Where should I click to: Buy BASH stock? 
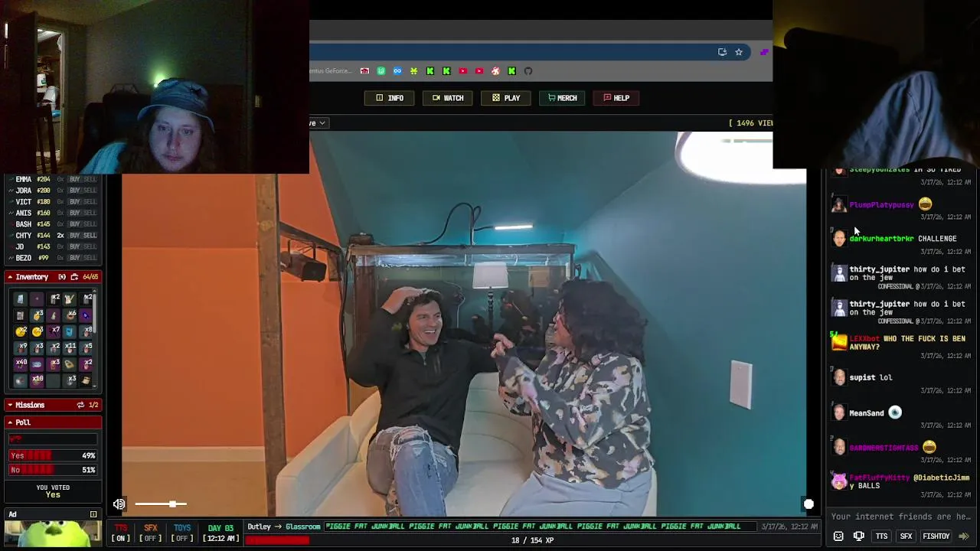[73, 224]
